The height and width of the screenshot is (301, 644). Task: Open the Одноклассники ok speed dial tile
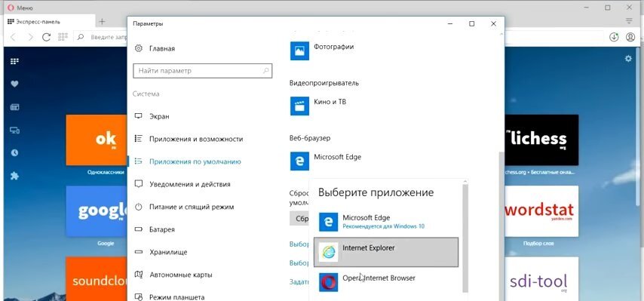97,140
